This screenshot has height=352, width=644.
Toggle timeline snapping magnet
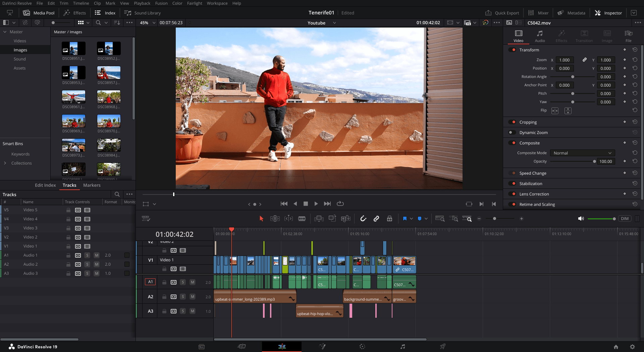tap(363, 219)
